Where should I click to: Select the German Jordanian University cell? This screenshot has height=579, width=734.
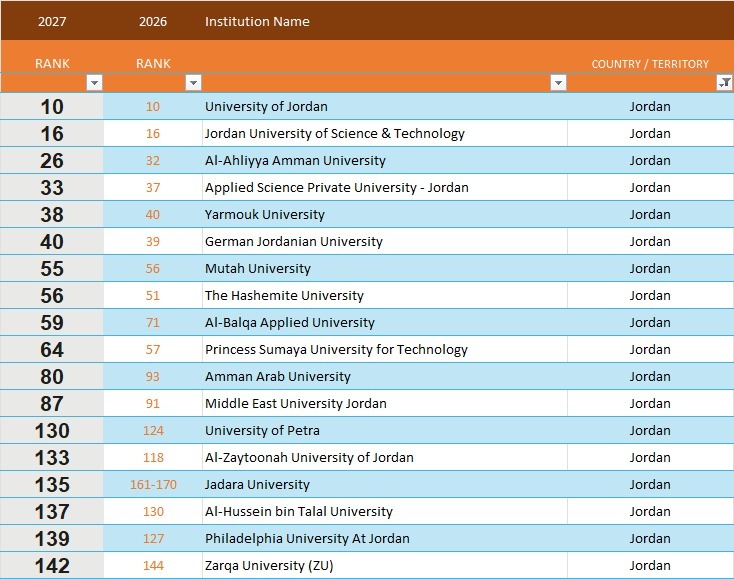[x=384, y=242]
